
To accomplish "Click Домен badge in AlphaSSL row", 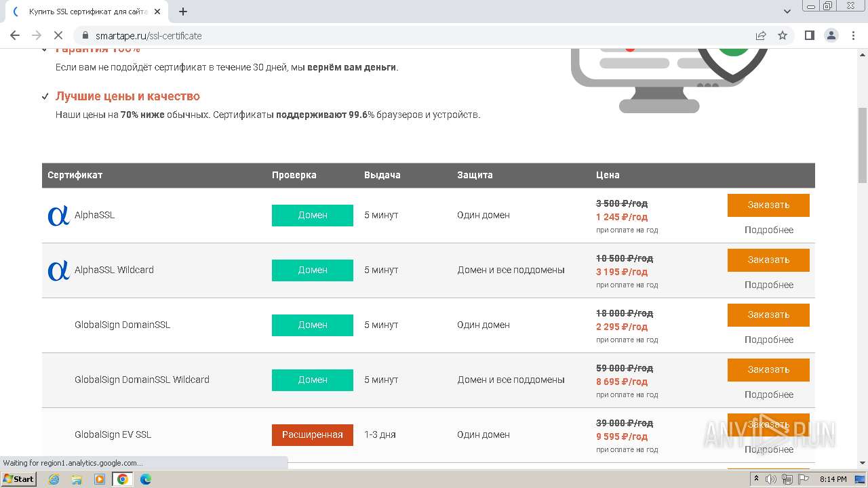I will pyautogui.click(x=313, y=215).
